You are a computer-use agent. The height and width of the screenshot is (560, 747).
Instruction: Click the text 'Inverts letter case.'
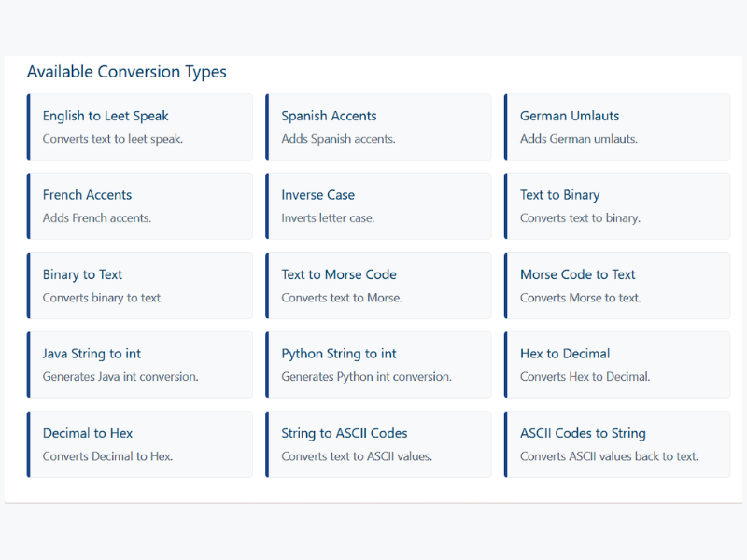coord(328,218)
